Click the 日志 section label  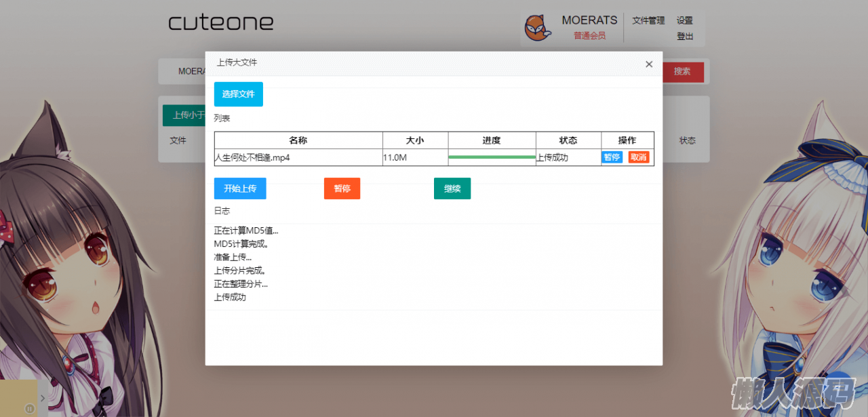tap(222, 211)
